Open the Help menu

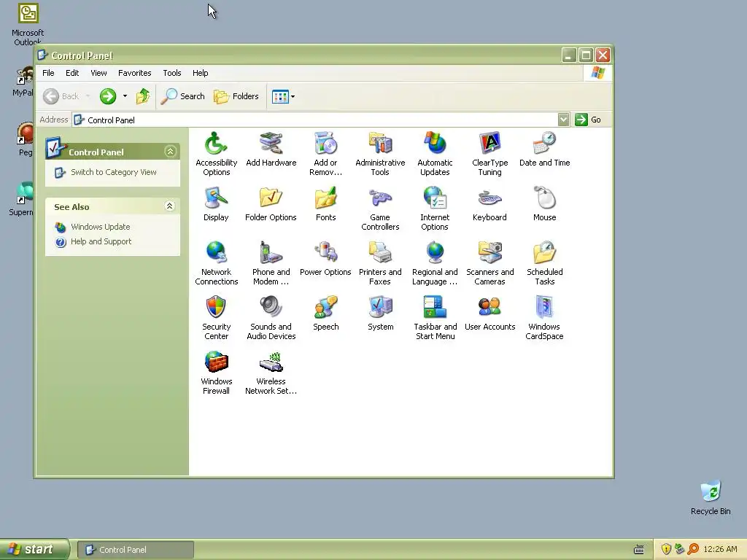200,73
